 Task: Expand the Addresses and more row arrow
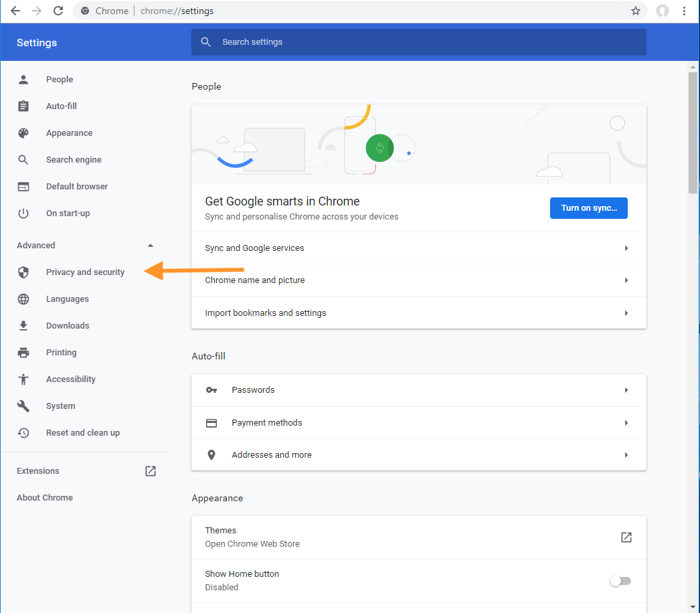pos(626,455)
